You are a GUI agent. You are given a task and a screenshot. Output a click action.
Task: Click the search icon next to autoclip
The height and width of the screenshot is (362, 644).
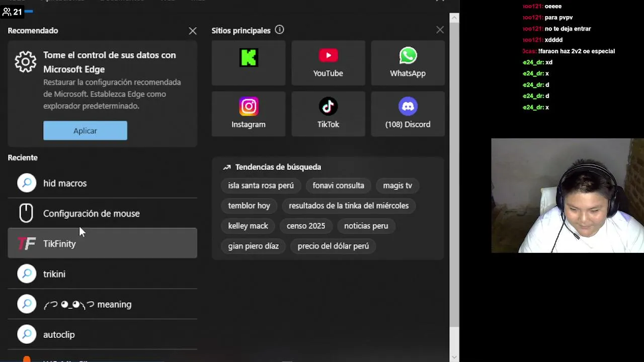tap(27, 334)
